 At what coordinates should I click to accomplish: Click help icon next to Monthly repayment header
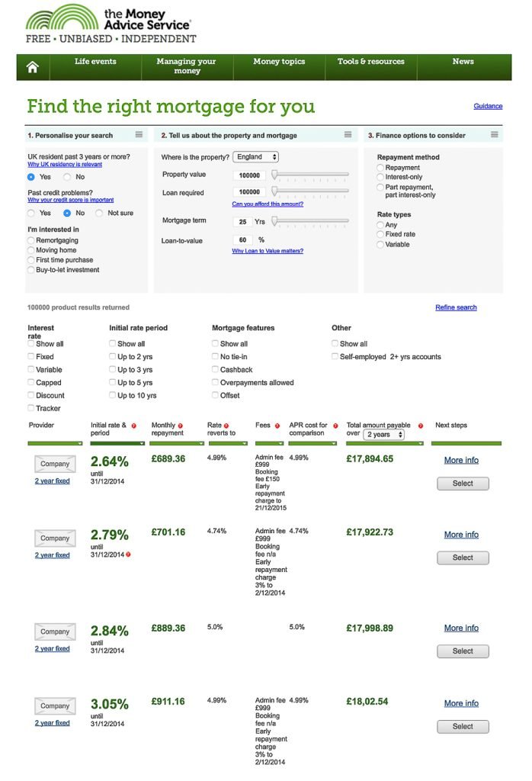pos(181,426)
